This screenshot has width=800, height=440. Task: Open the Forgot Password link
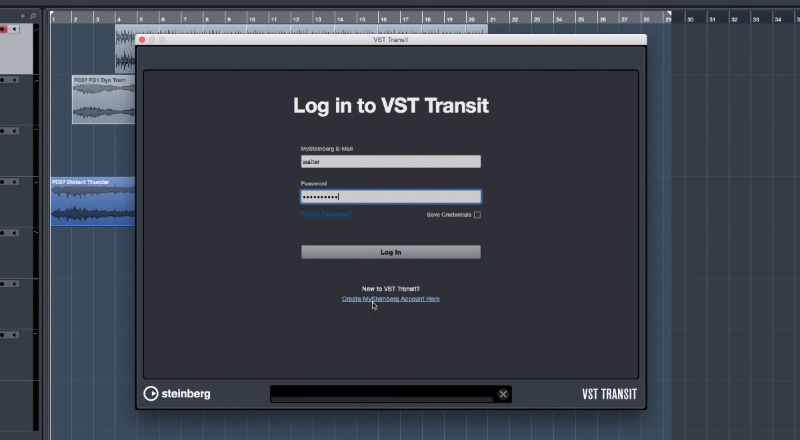[327, 214]
